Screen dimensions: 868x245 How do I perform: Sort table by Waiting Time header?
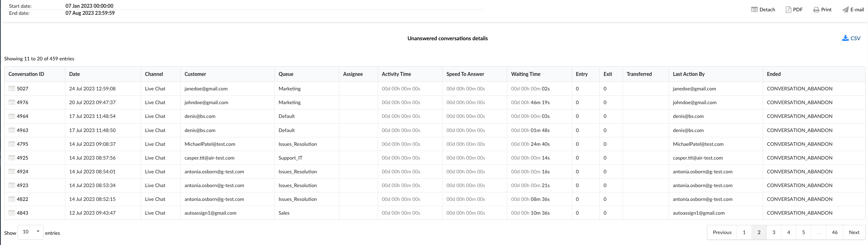point(539,74)
